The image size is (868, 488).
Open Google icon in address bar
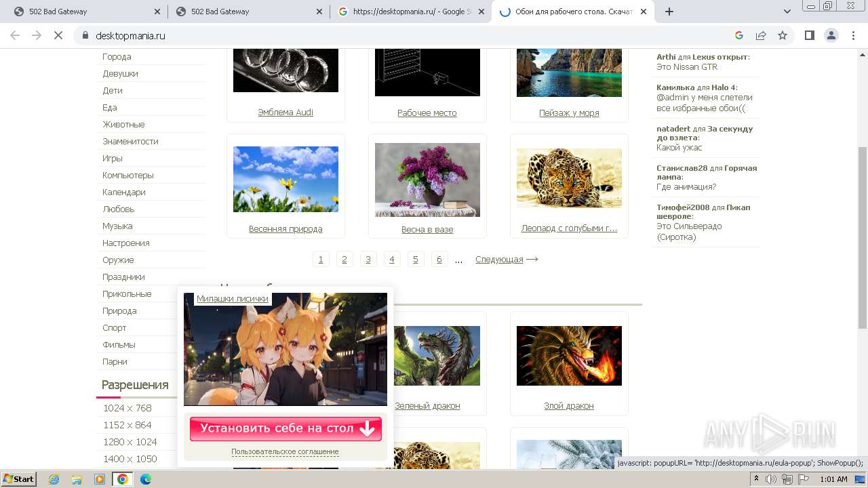pos(739,35)
